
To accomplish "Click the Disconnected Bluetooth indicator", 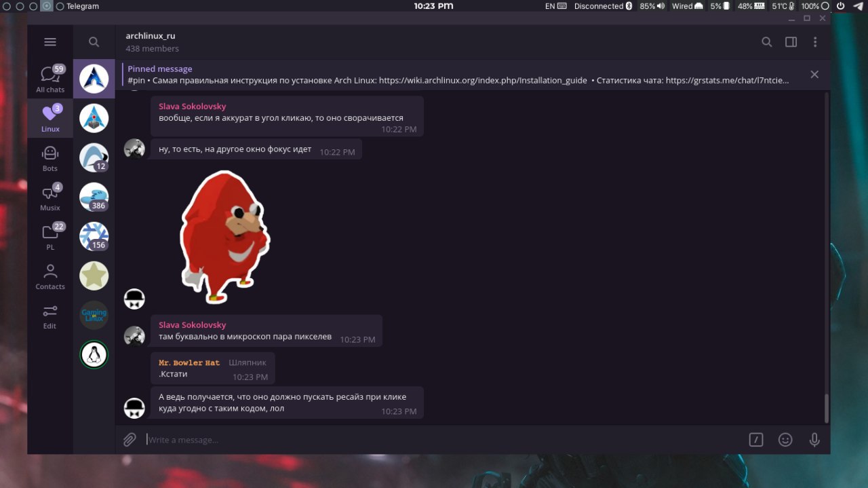I will [x=603, y=6].
